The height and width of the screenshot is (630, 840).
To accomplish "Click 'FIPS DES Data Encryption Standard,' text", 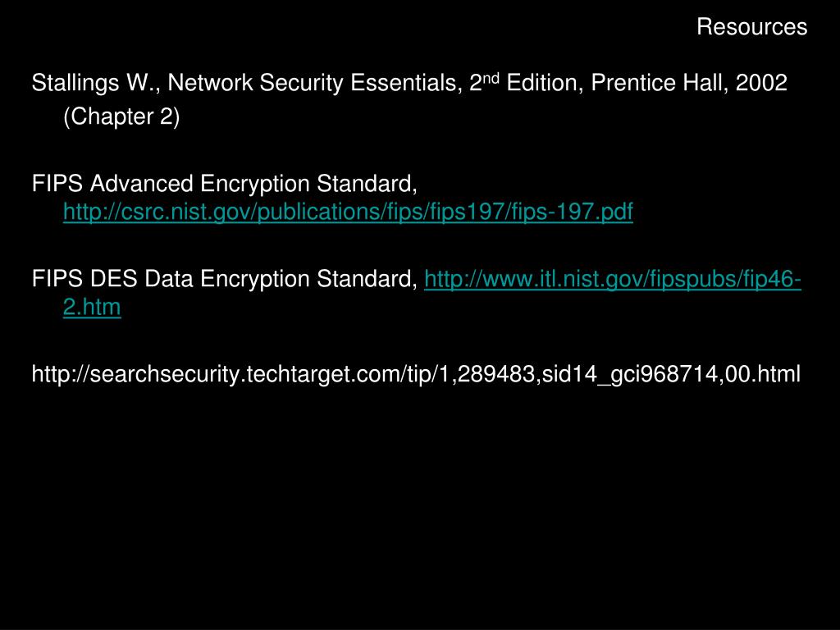I will [x=225, y=279].
